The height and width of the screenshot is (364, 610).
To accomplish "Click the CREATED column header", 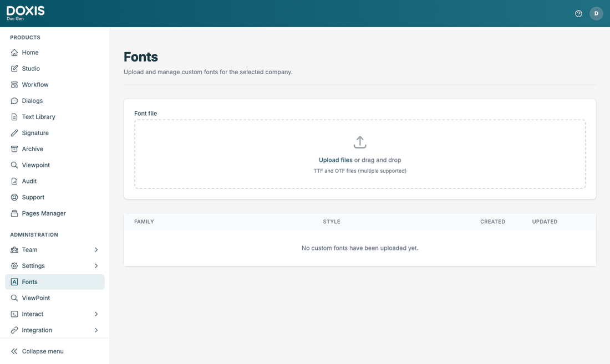I will (492, 222).
